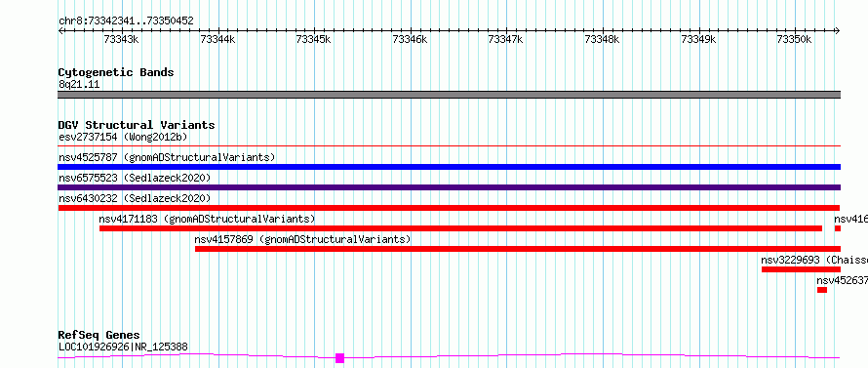Open LOC101926926|NR_125388 gene label

click(x=123, y=347)
